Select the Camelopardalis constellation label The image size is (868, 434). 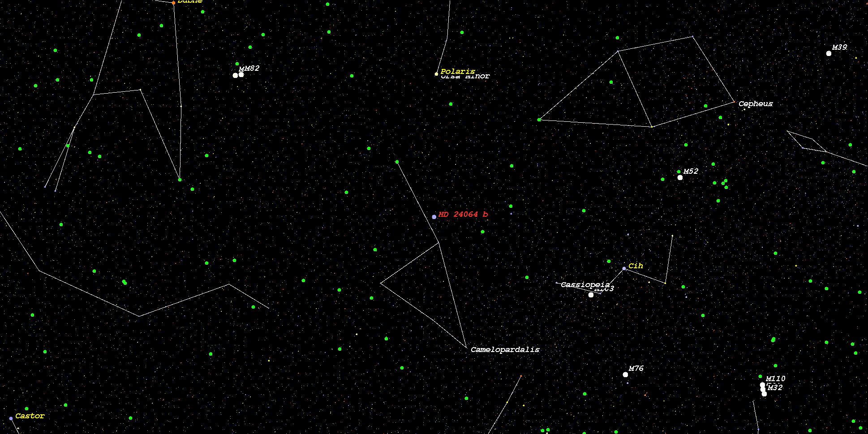pyautogui.click(x=505, y=349)
